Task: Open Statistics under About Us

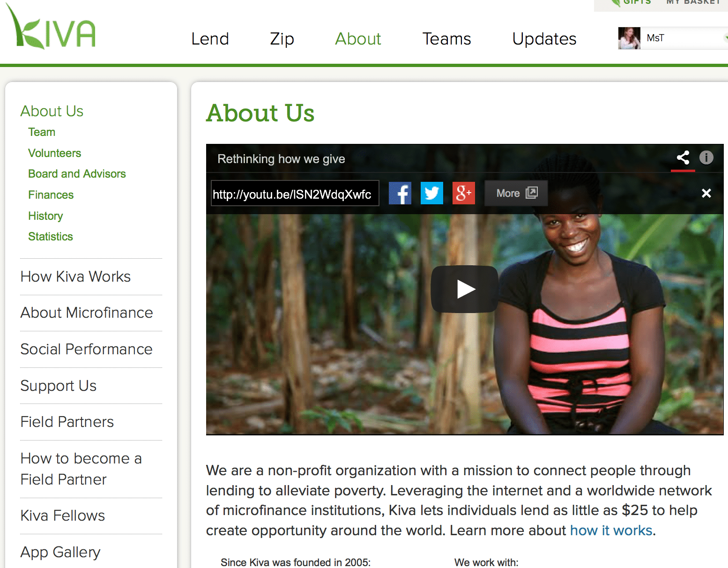Action: tap(51, 237)
